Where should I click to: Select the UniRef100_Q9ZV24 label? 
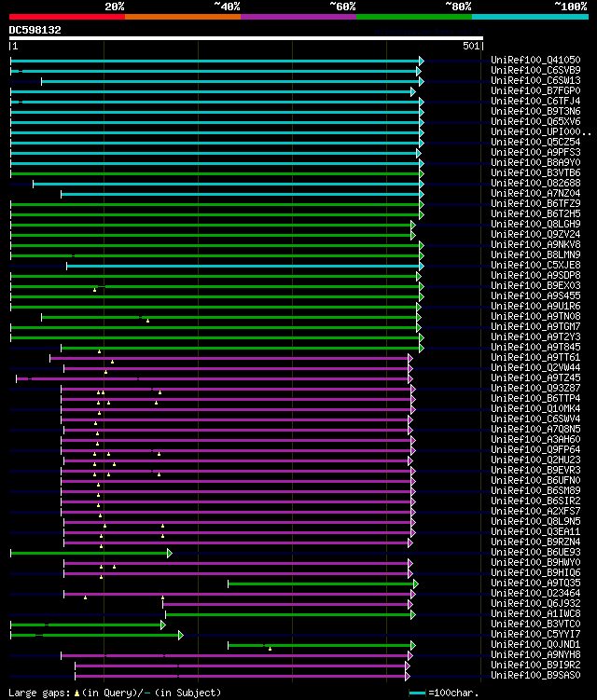535,234
